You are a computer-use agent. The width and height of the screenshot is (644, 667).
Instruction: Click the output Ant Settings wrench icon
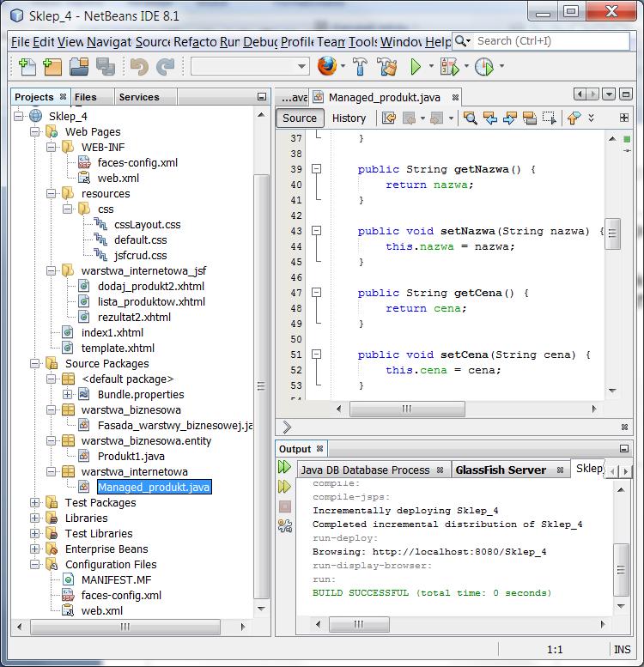[x=284, y=525]
